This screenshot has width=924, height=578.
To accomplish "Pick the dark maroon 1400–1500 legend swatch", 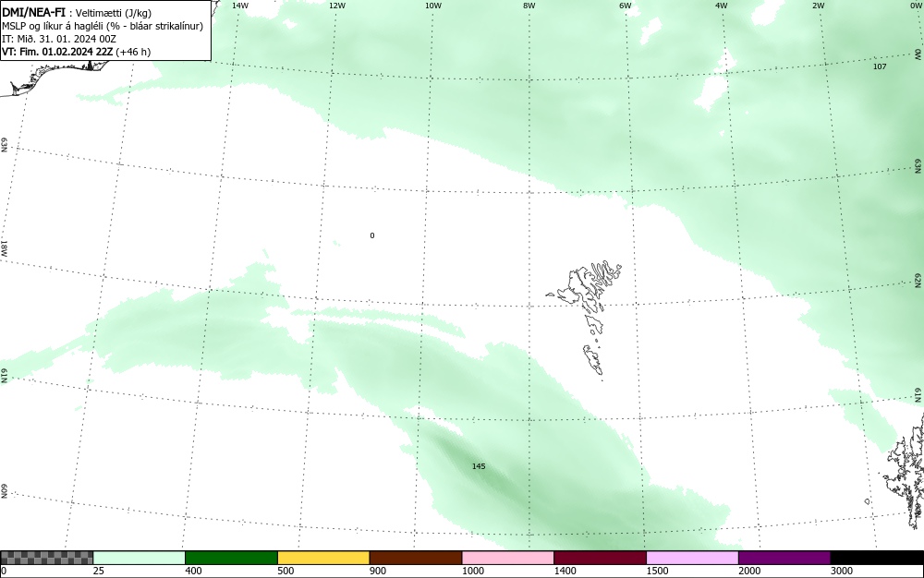I will point(600,558).
